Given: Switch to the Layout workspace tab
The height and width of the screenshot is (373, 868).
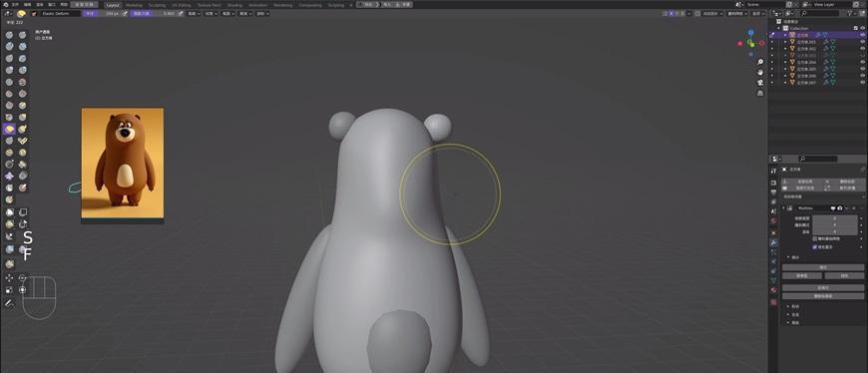Looking at the screenshot, I should (x=113, y=4).
